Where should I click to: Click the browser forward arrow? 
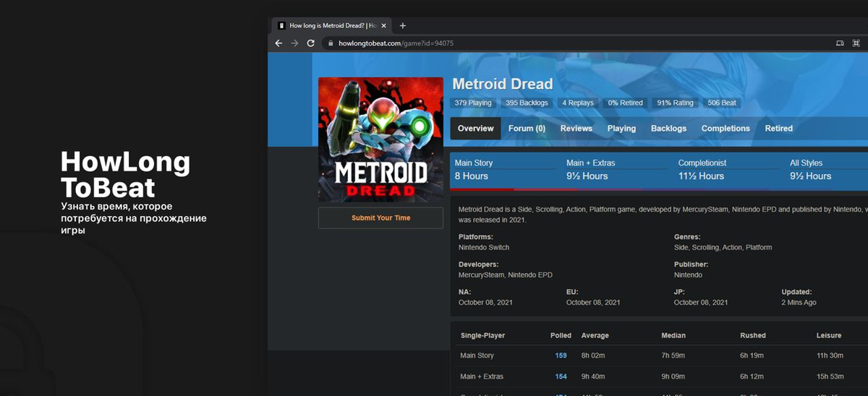tap(294, 43)
